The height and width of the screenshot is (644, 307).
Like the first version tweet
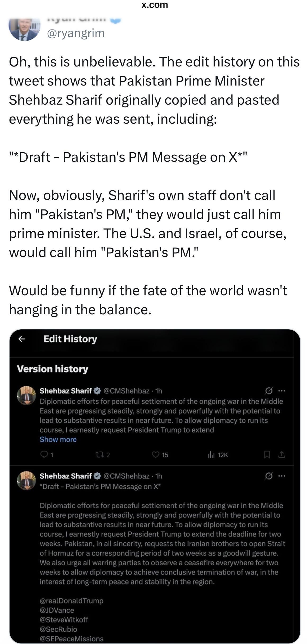[x=156, y=455]
